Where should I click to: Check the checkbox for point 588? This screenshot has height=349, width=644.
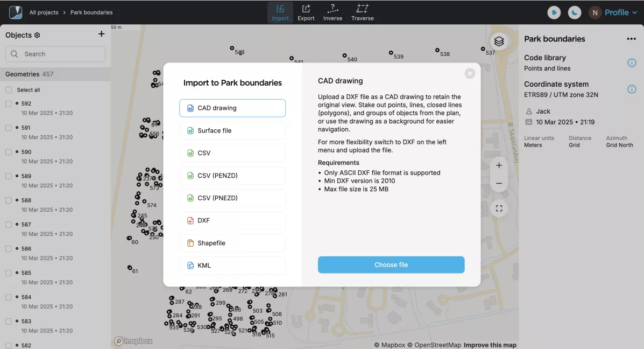click(x=8, y=200)
